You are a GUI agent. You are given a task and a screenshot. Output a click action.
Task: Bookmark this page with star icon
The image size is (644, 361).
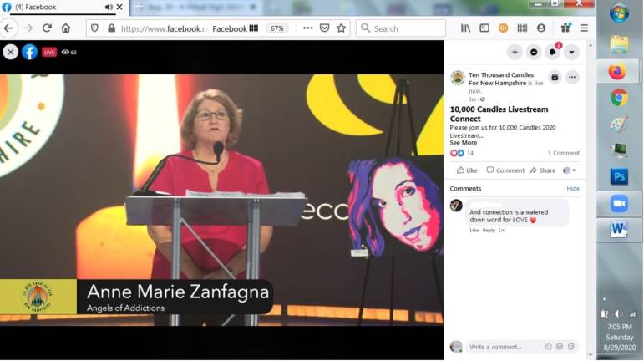click(341, 28)
